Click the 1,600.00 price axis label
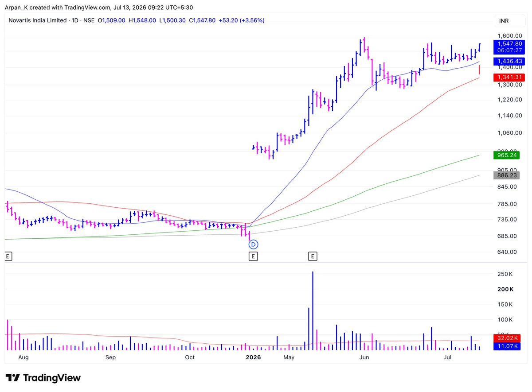The image size is (532, 392). click(510, 36)
